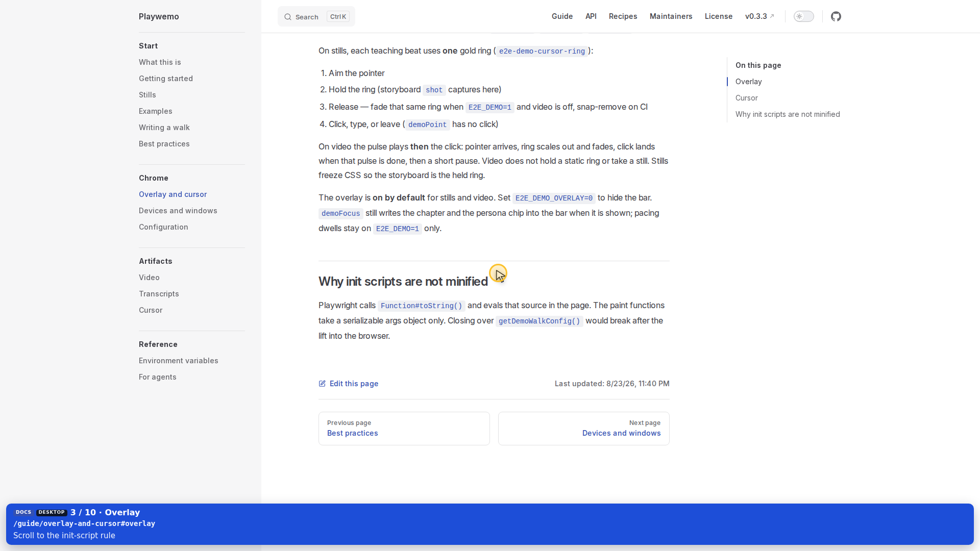
Task: Click the Edit this page link
Action: pos(349,384)
